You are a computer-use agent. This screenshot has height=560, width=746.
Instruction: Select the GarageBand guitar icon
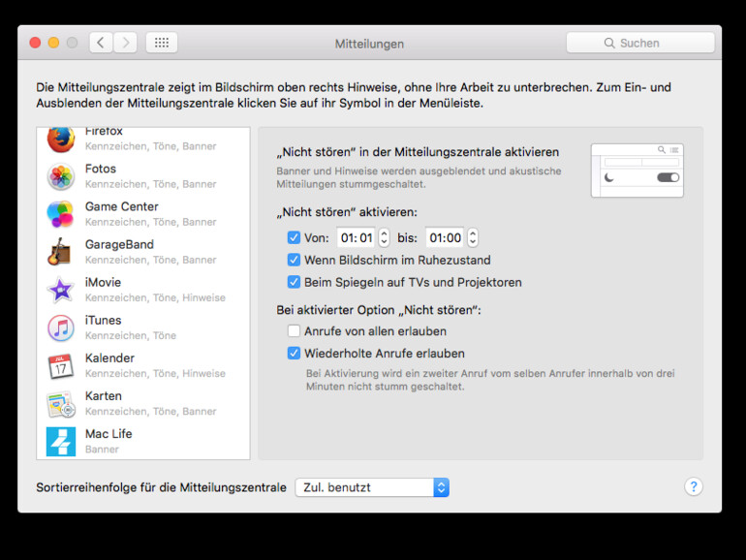pos(60,252)
